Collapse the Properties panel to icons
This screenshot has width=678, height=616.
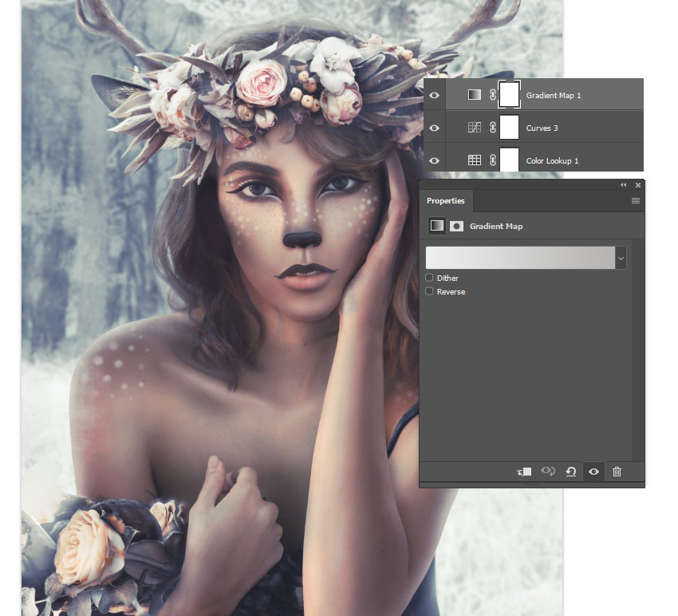pos(623,184)
